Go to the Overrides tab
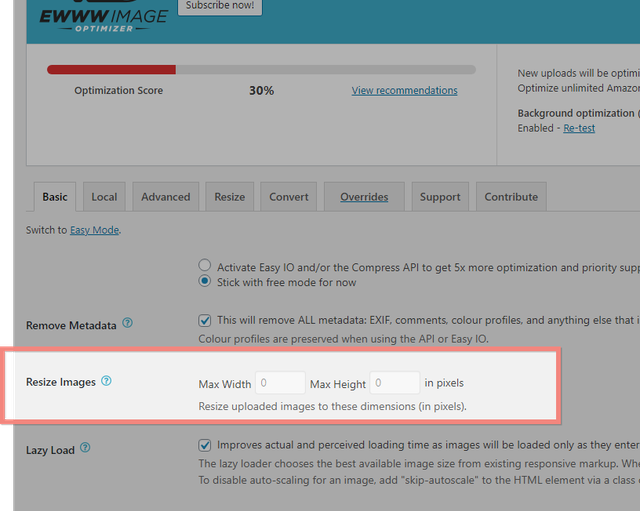The image size is (640, 511). tap(364, 197)
